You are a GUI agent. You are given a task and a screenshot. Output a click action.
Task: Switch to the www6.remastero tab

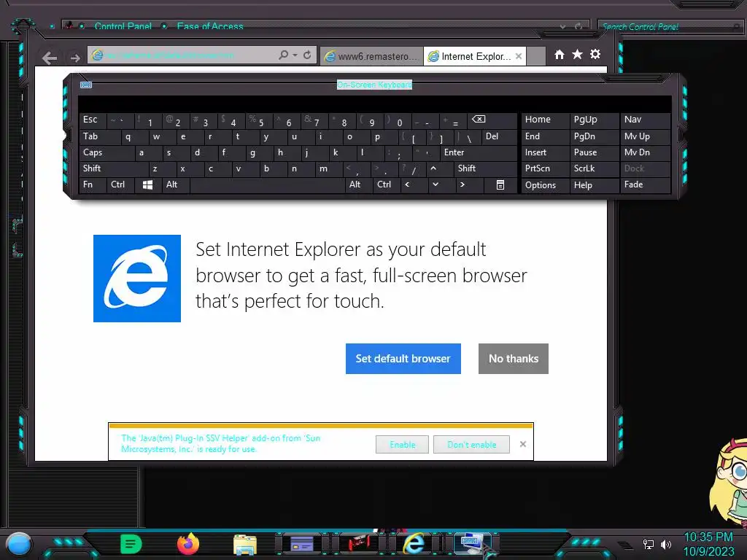pos(371,56)
